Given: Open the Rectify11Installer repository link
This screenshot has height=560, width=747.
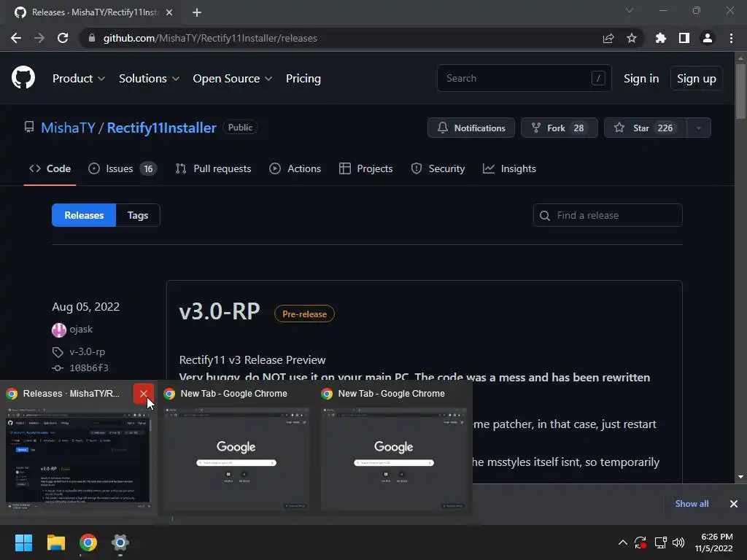Looking at the screenshot, I should click(161, 128).
